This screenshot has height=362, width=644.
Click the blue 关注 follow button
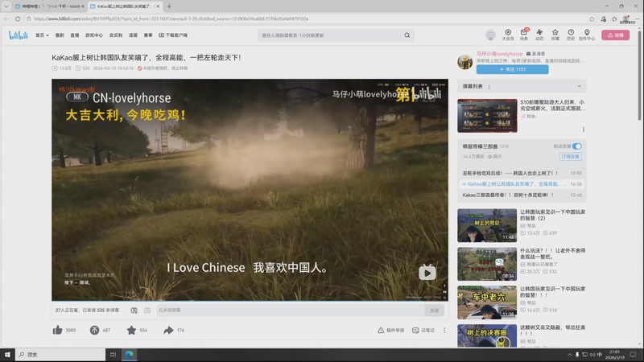coord(512,69)
